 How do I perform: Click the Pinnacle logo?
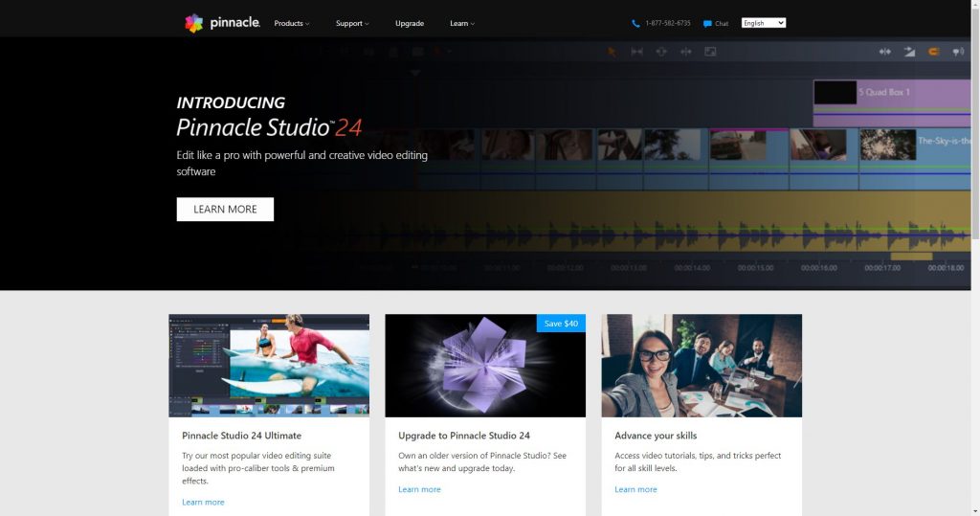tap(222, 23)
